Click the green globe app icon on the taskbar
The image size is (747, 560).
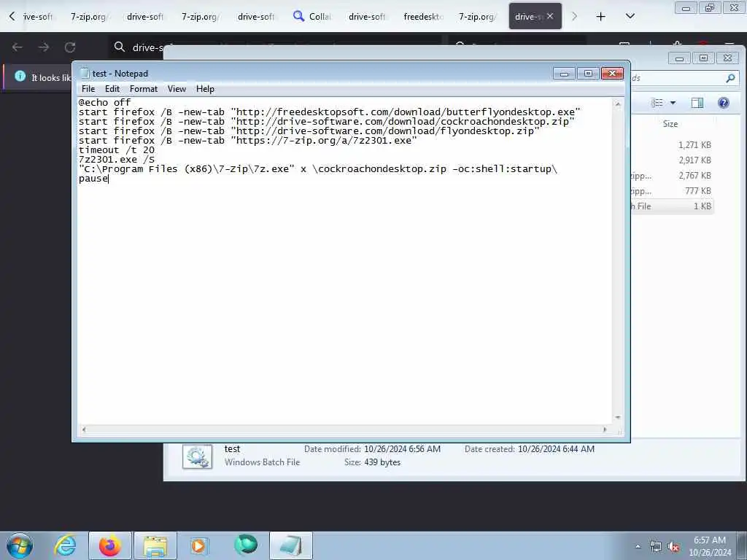(246, 545)
